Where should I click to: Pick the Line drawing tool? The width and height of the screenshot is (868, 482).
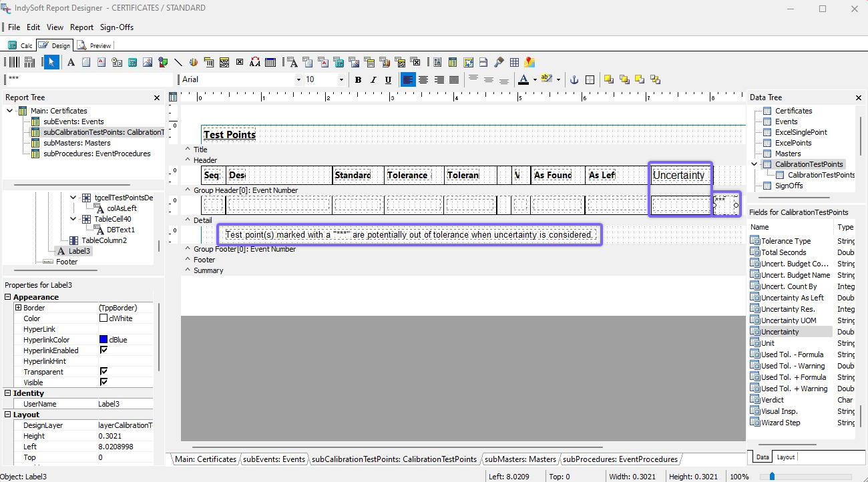click(x=178, y=62)
